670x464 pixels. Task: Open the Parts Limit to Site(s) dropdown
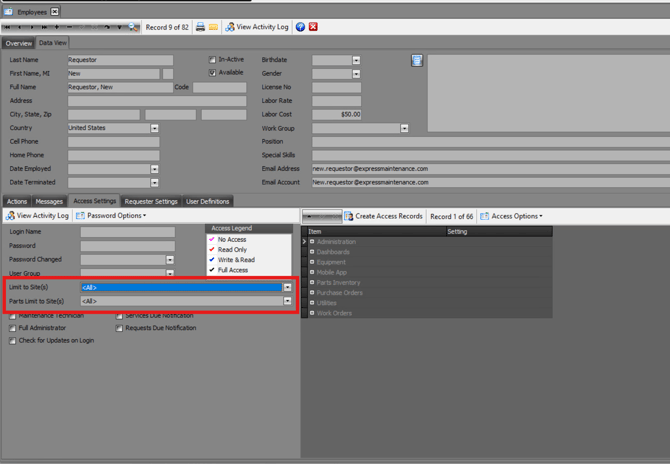coord(287,301)
